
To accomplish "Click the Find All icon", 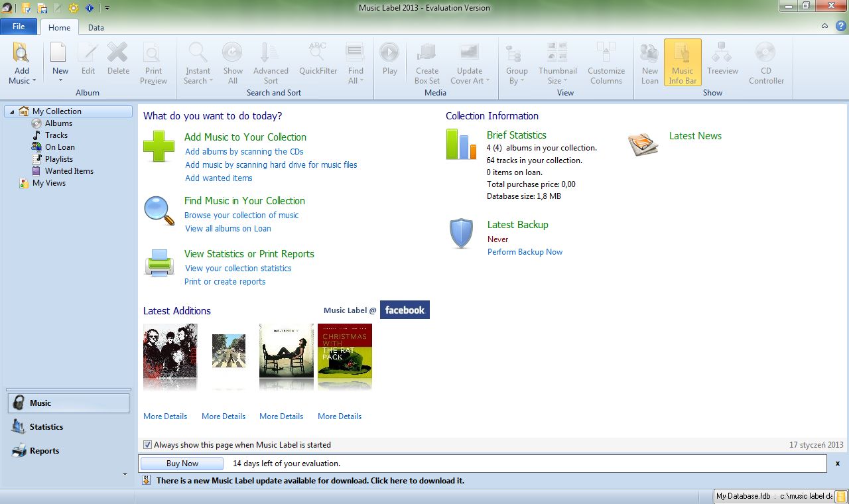I will (x=356, y=52).
